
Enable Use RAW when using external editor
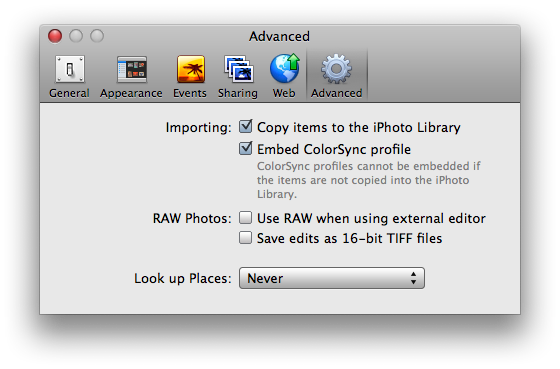tap(245, 218)
